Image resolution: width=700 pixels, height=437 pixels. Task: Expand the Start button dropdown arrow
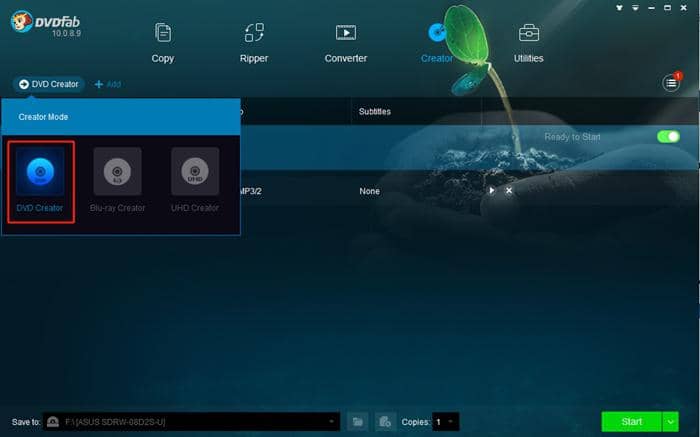(671, 422)
